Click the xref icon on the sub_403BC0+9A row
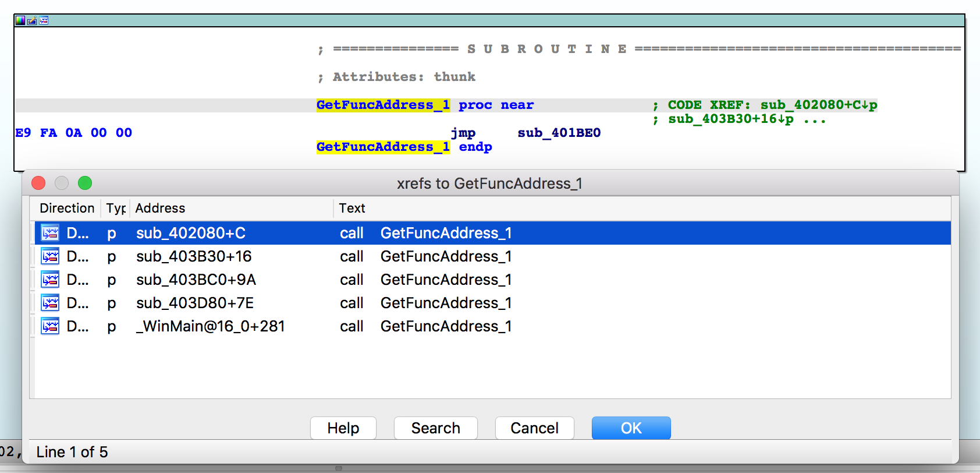The height and width of the screenshot is (473, 980). pos(50,280)
